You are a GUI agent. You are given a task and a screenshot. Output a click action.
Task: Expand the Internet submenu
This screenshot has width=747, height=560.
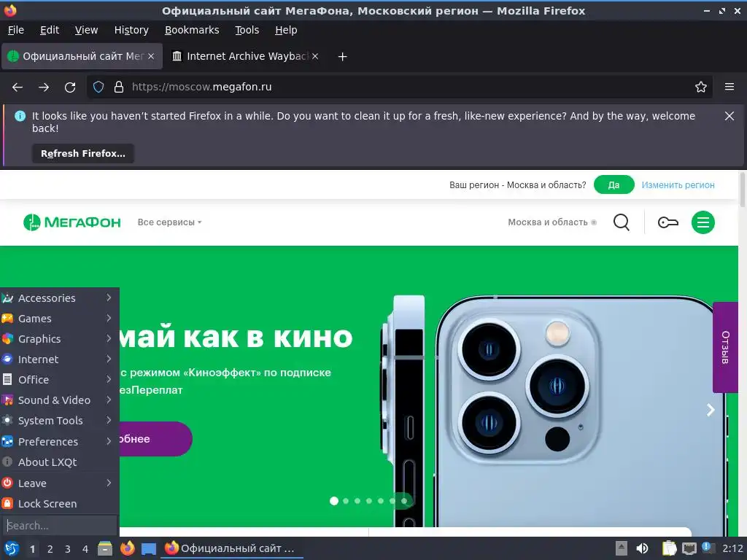(58, 359)
